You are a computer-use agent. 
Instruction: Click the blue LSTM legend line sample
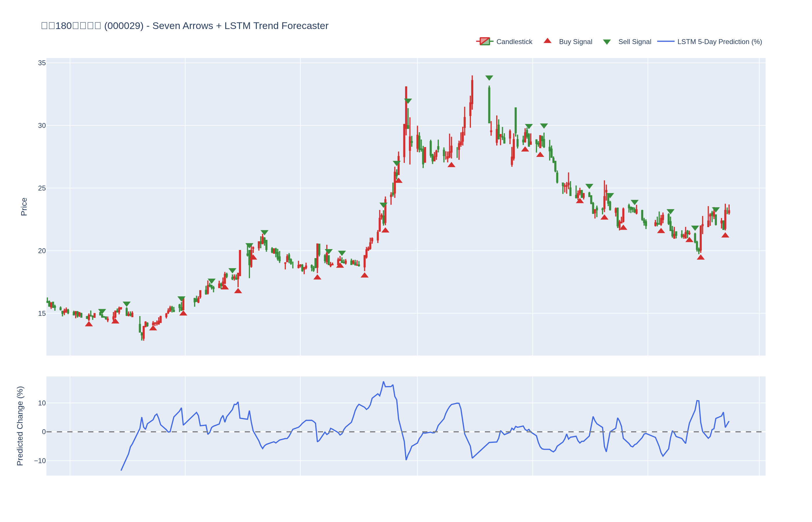pos(666,41)
